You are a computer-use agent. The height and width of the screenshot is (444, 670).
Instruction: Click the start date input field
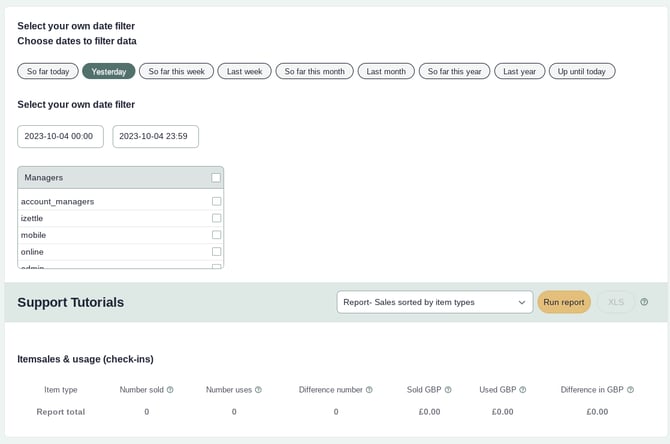point(60,137)
